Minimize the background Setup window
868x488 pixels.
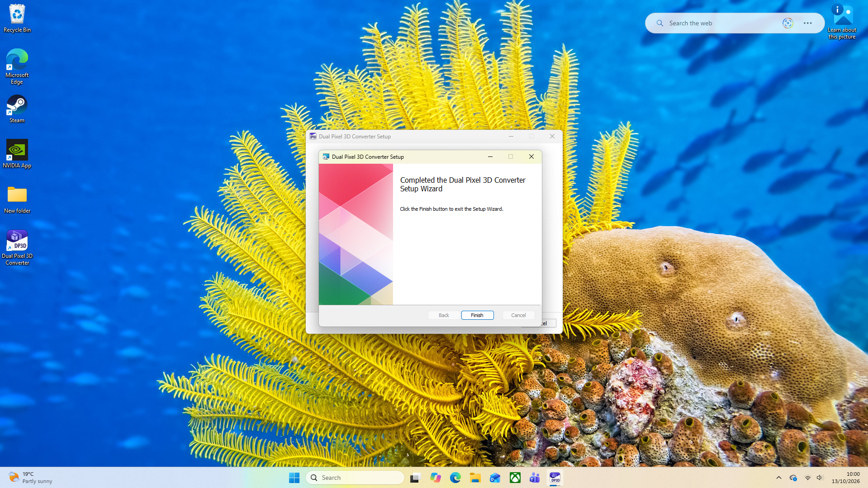(511, 136)
